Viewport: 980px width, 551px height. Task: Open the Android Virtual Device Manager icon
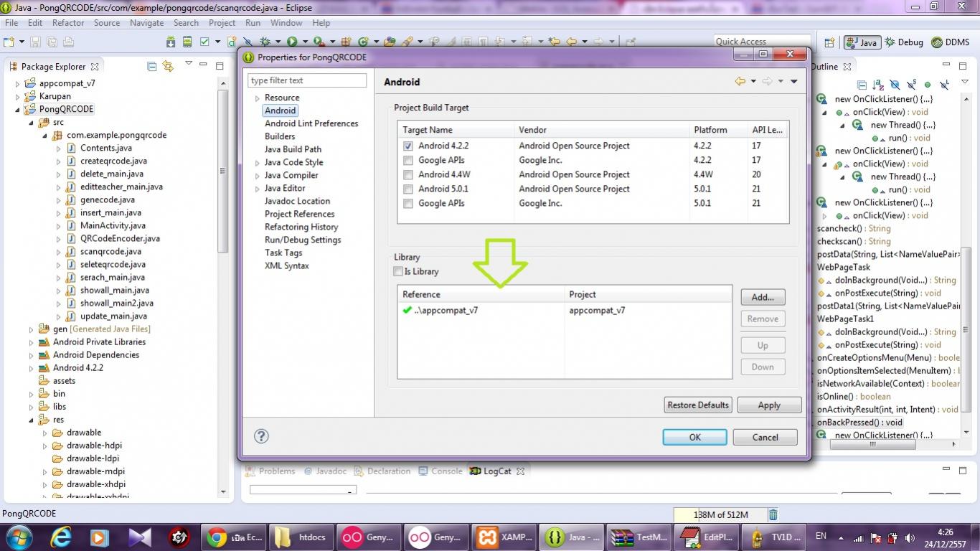[x=187, y=42]
